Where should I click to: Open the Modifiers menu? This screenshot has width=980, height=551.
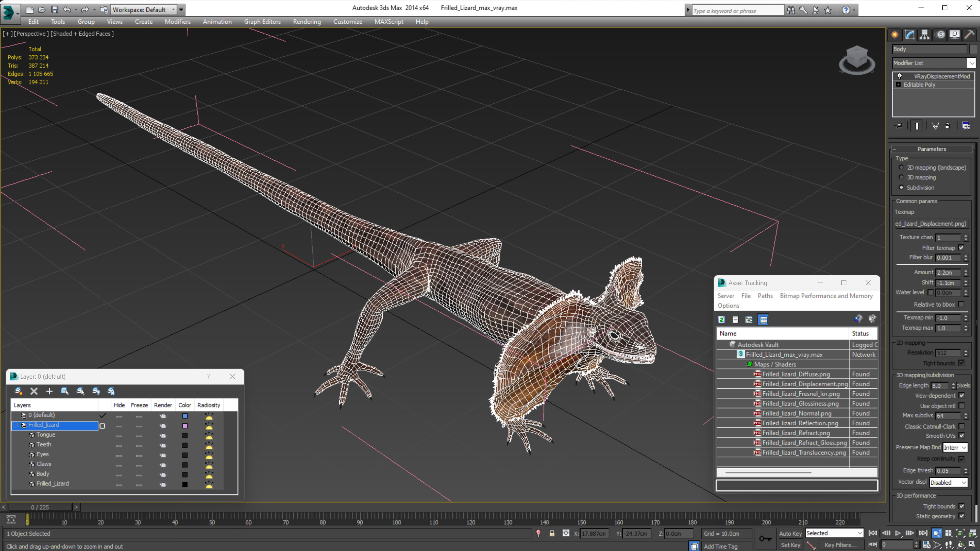tap(178, 22)
